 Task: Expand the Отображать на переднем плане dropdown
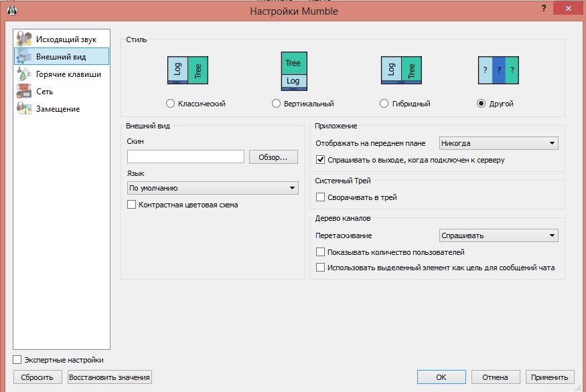tap(498, 143)
